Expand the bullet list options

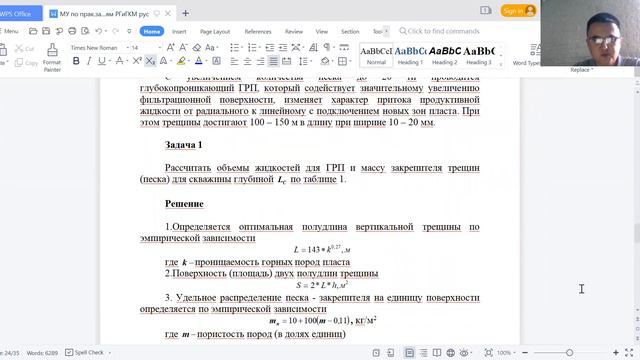pyautogui.click(x=242, y=48)
